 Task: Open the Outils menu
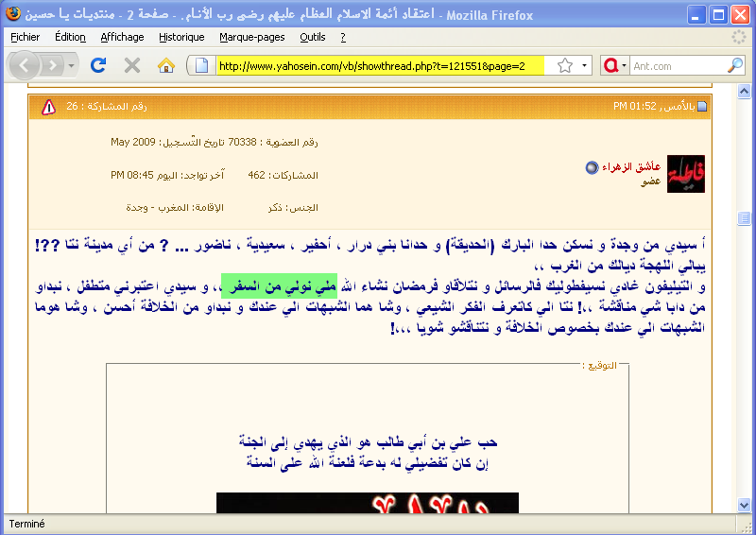pyautogui.click(x=313, y=37)
